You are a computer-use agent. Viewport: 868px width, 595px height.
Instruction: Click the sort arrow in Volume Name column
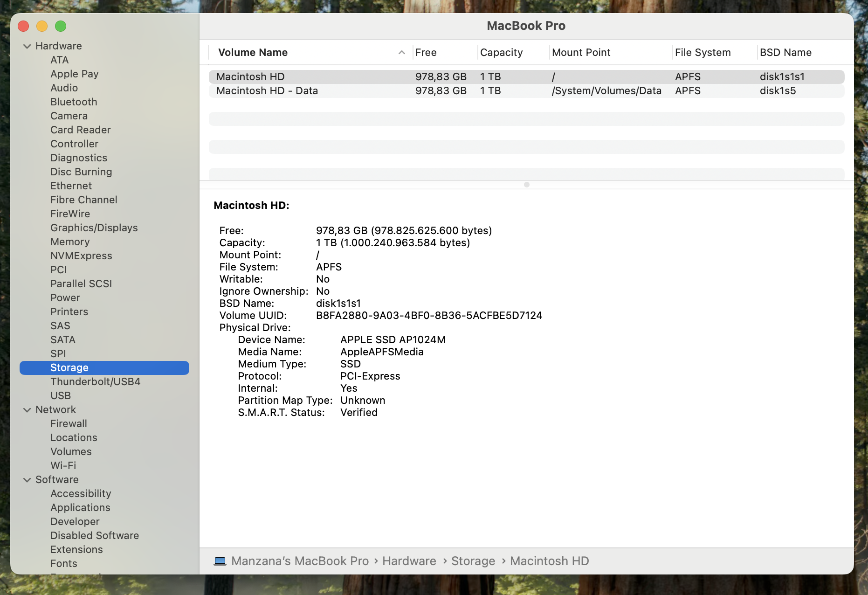(x=401, y=53)
